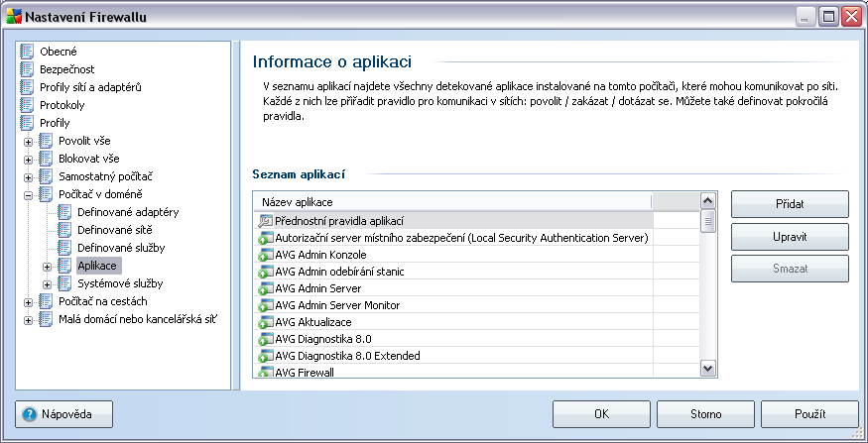Click the application list scroll up arrow
The image size is (868, 443).
708,200
